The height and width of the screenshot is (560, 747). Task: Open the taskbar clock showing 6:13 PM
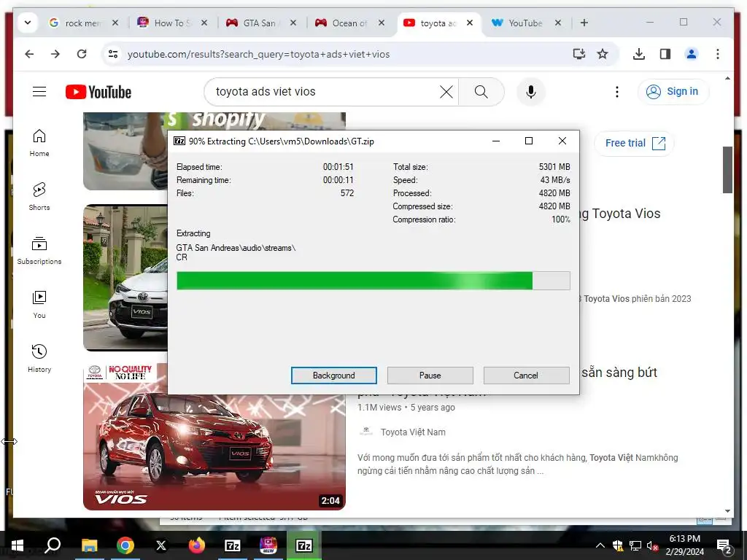(x=684, y=545)
